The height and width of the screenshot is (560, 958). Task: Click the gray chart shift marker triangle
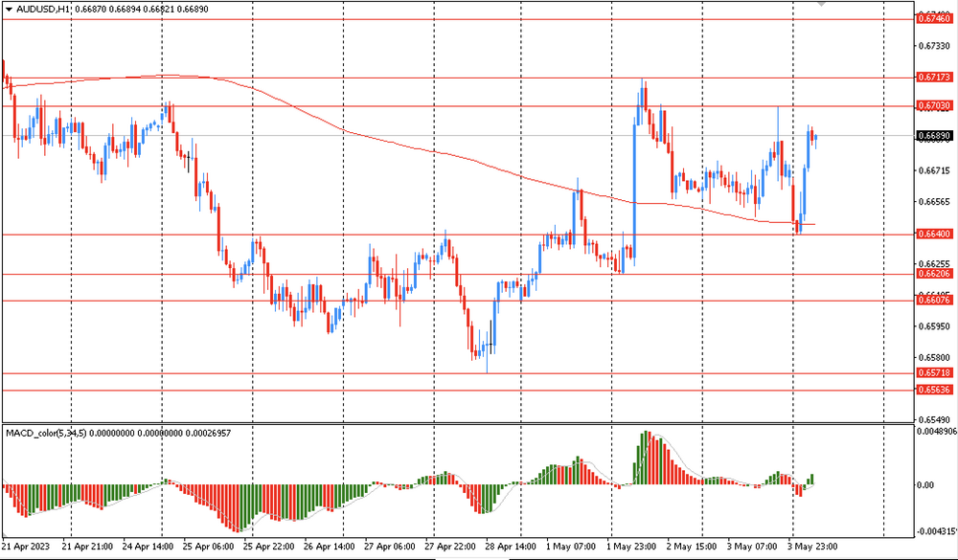pos(821,5)
